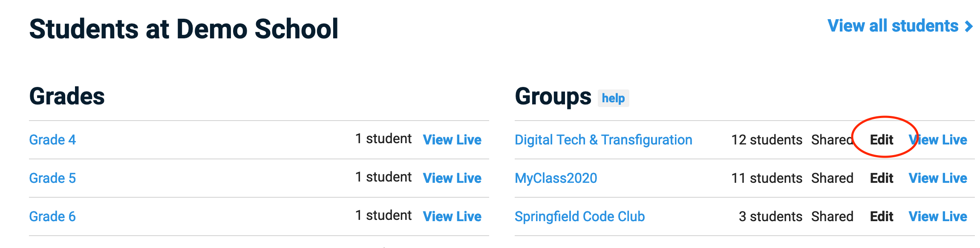Click the Groups help badge
980x248 pixels.
613,98
